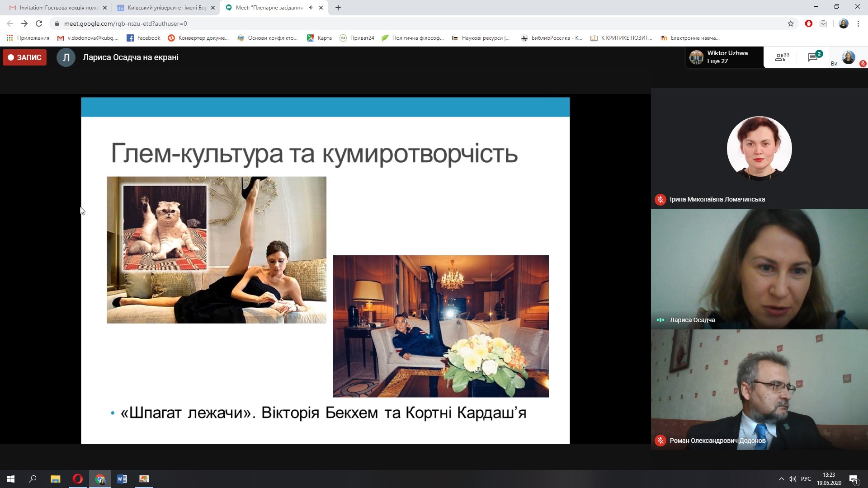868x488 pixels.
Task: Show hidden system tray icons
Action: pyautogui.click(x=781, y=479)
